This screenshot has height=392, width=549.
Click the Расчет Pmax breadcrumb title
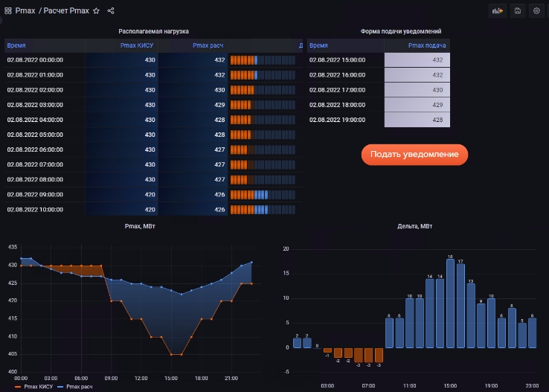click(66, 11)
